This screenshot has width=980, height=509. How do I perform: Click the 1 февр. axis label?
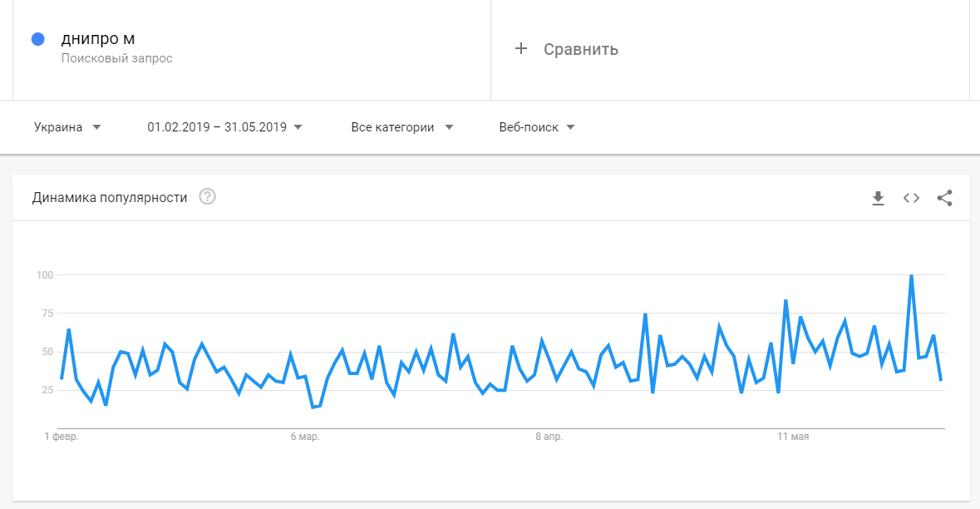(61, 437)
